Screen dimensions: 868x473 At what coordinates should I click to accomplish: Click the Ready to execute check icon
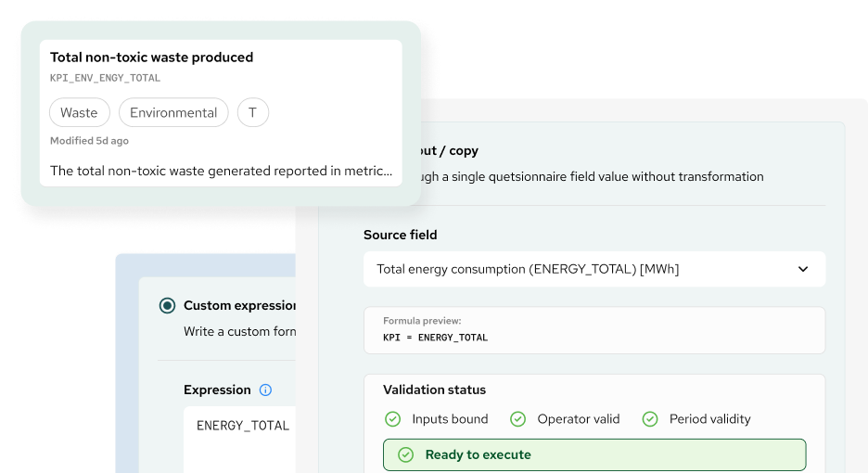(405, 455)
